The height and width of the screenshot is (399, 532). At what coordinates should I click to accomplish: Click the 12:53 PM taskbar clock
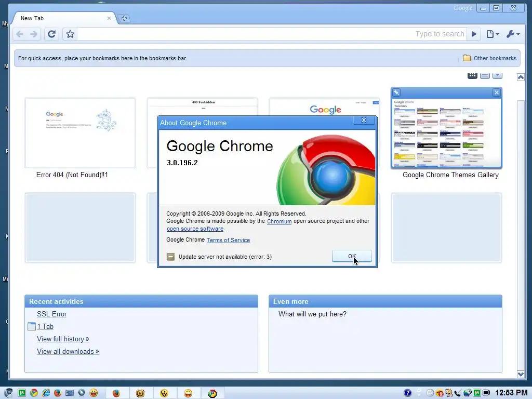(x=511, y=393)
